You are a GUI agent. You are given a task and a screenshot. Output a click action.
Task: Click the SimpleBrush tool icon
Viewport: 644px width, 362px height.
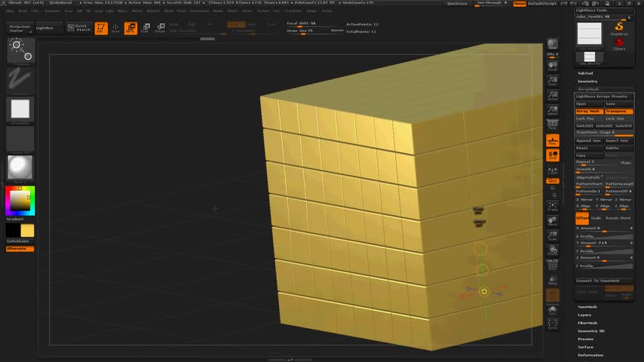pos(619,29)
